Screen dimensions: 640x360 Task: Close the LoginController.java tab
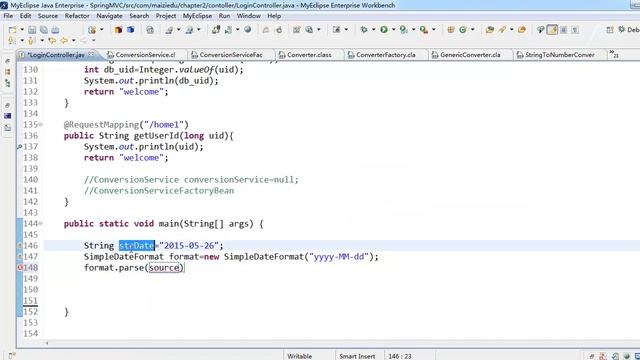click(x=91, y=54)
